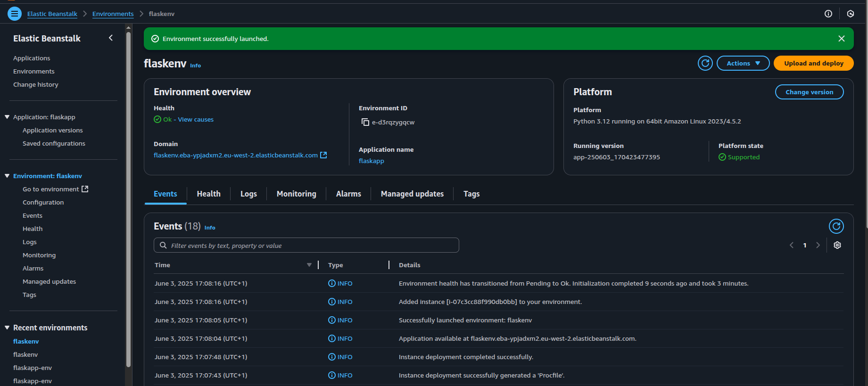868x386 pixels.
Task: Open the hexagon settings icon in top bar
Action: pos(851,14)
